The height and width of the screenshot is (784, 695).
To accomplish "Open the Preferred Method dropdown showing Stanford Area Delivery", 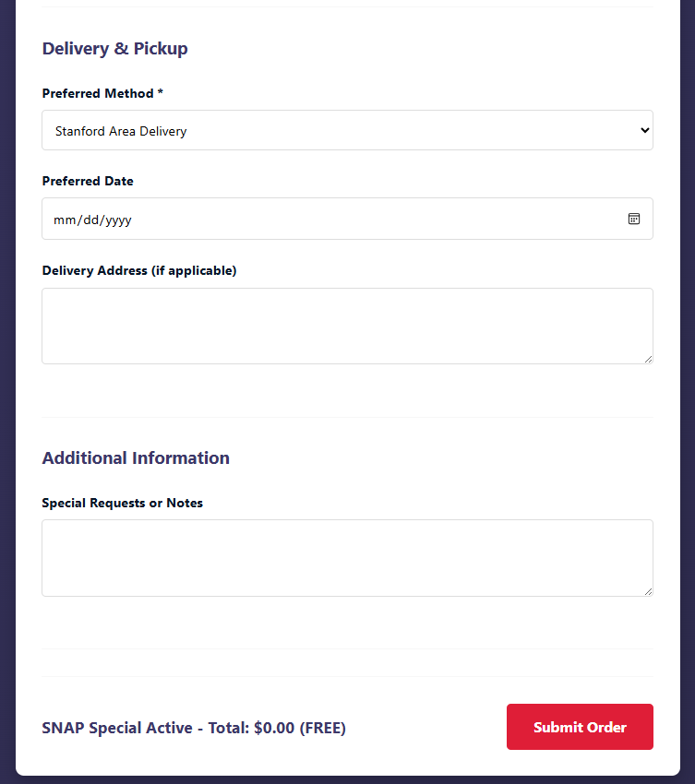I will 346,131.
